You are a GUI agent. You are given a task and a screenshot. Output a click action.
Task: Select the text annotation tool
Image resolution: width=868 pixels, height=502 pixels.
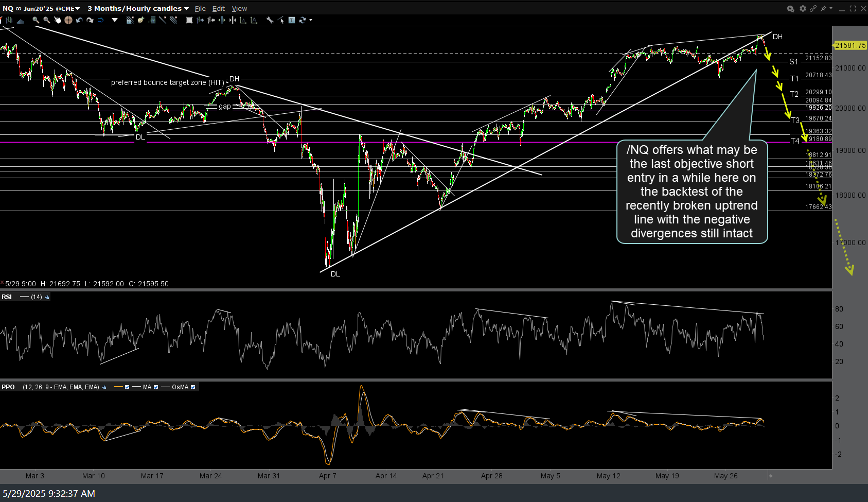[x=292, y=20]
